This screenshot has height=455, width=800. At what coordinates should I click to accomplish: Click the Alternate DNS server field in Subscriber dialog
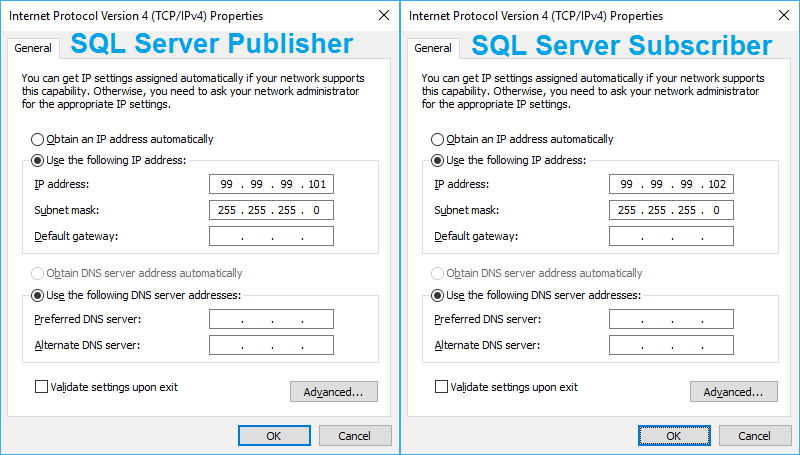671,345
